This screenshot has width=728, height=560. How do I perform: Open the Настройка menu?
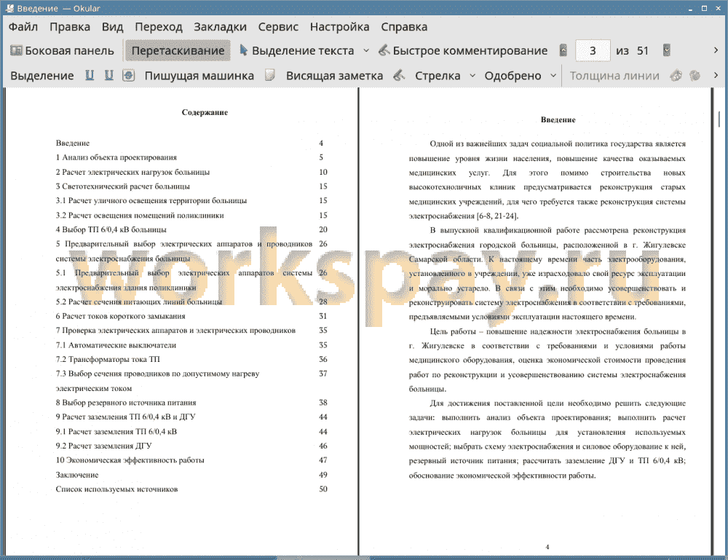(x=339, y=27)
